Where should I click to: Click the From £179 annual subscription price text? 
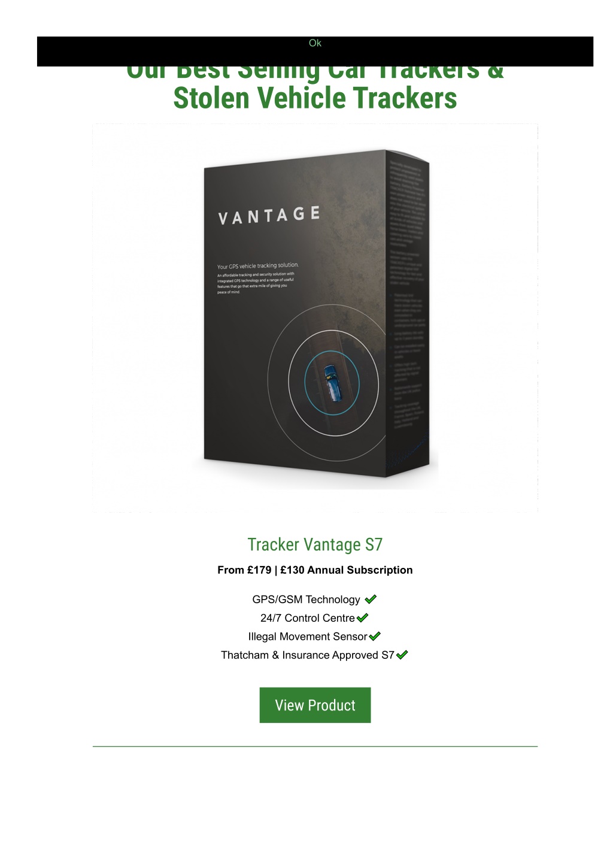point(315,570)
